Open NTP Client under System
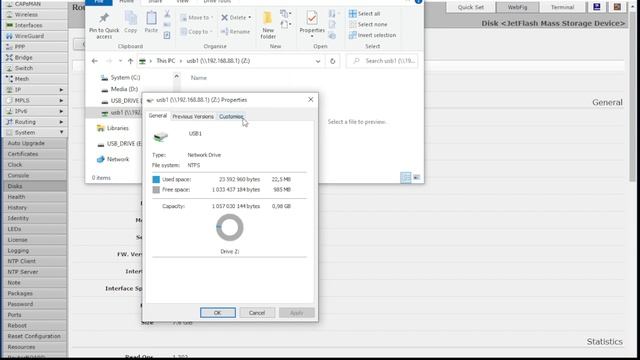This screenshot has width=640, height=360. pos(34,261)
